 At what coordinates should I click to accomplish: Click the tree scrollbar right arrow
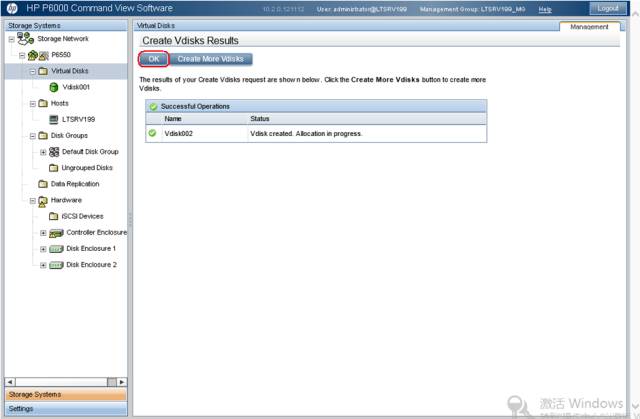pos(122,382)
